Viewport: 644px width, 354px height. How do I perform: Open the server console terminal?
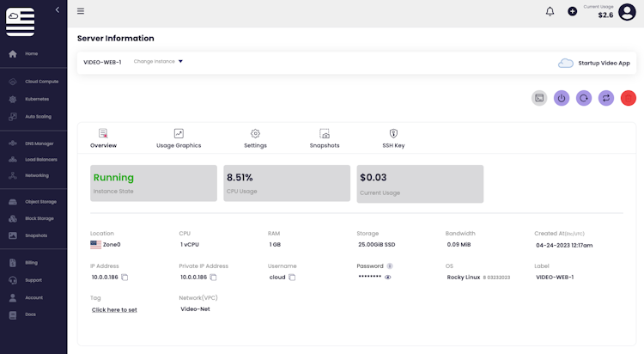pyautogui.click(x=539, y=98)
